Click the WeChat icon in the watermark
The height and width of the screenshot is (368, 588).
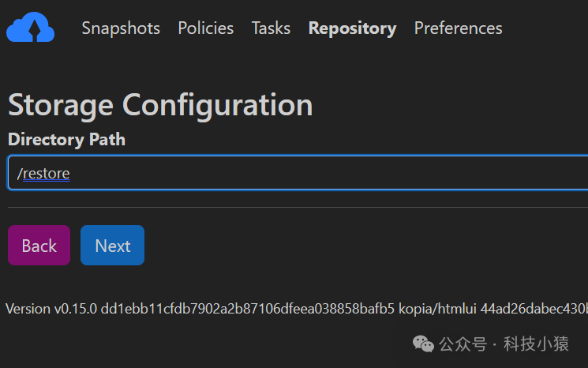pyautogui.click(x=425, y=345)
